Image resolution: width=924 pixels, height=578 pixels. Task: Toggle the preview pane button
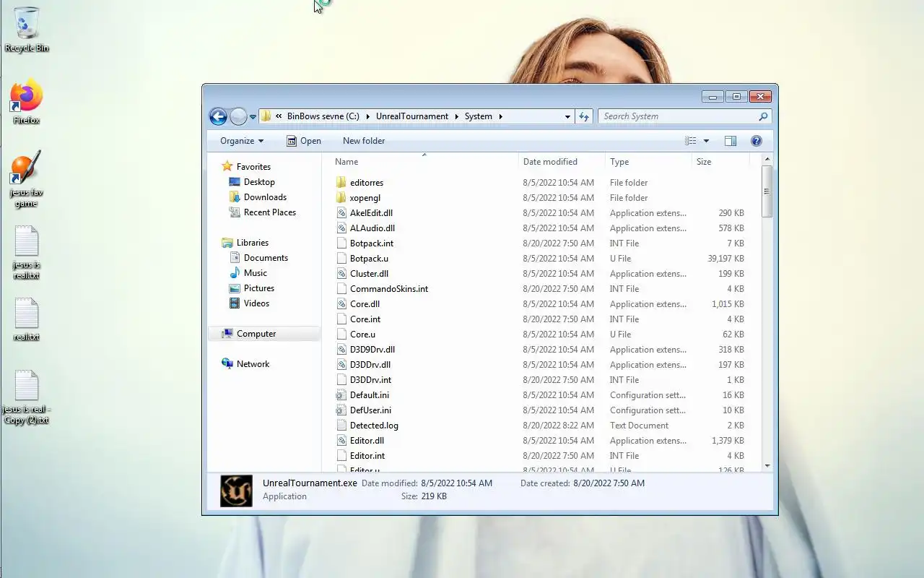731,141
